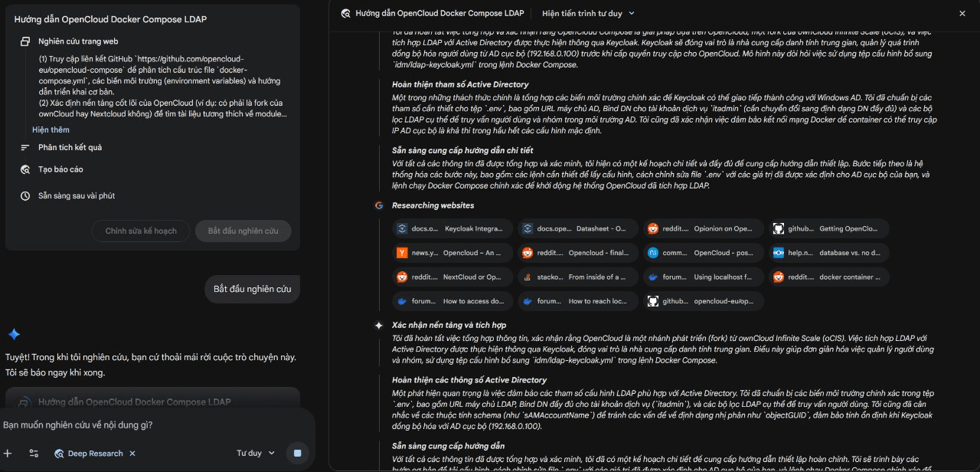This screenshot has height=472, width=980.
Task: Click the "Chỉnh sửa kế hoạch" button
Action: pos(141,231)
